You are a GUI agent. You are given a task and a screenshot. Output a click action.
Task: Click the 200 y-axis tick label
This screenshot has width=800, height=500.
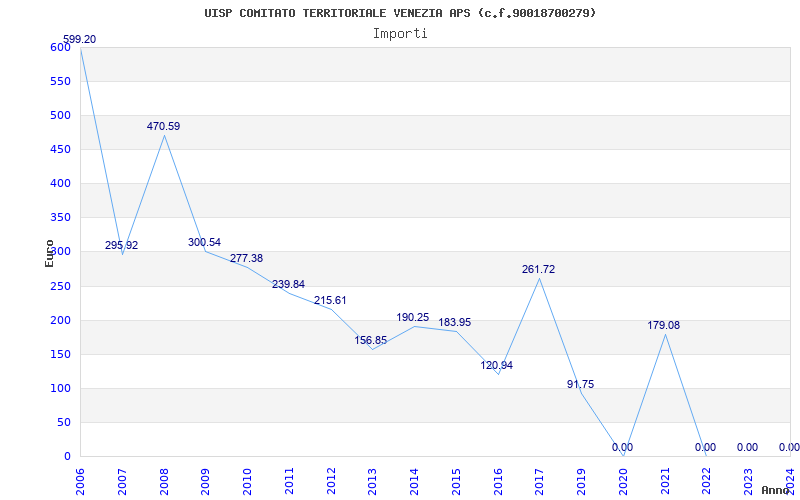point(60,320)
